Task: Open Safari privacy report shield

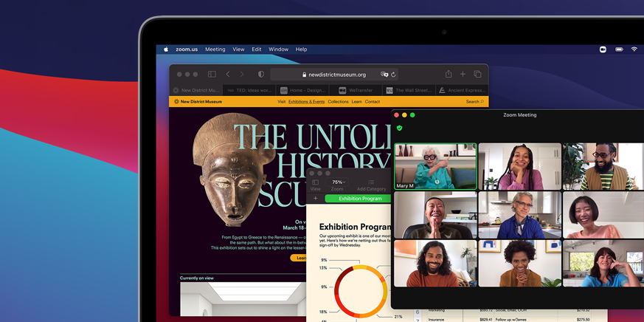Action: (261, 75)
